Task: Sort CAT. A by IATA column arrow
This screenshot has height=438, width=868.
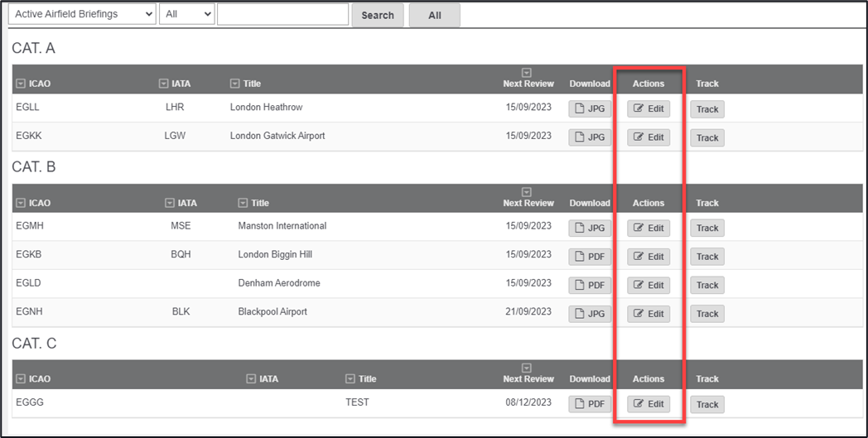Action: tap(163, 84)
